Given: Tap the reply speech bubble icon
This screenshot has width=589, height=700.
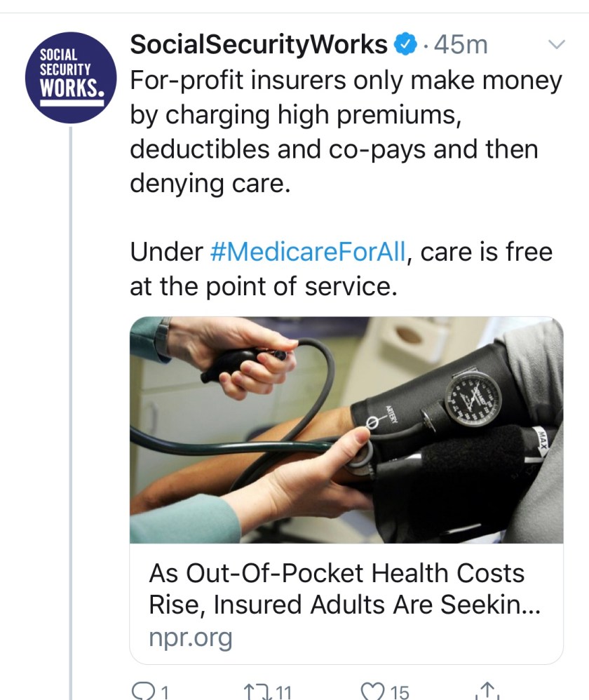Looking at the screenshot, I should click(x=143, y=692).
